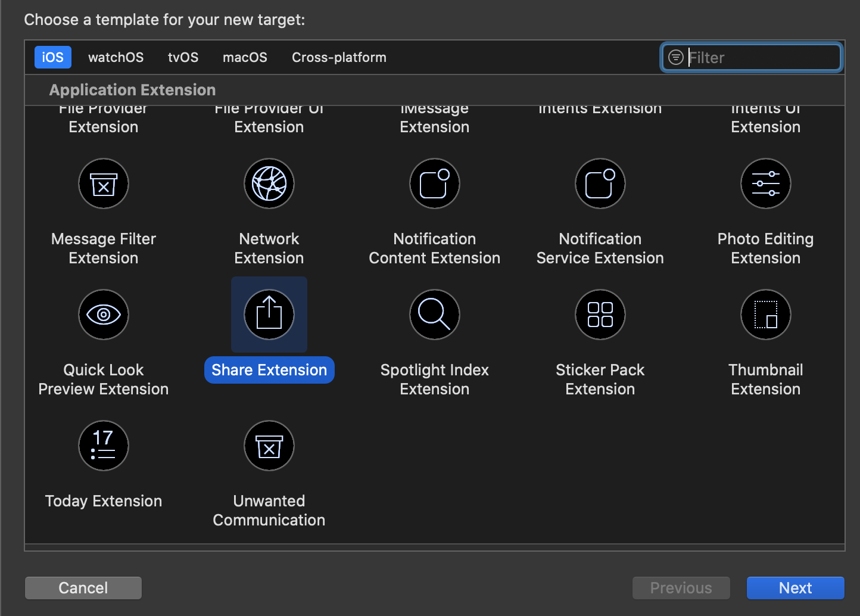The height and width of the screenshot is (616, 860).
Task: Select the Photo Editing Extension icon
Action: [x=766, y=183]
